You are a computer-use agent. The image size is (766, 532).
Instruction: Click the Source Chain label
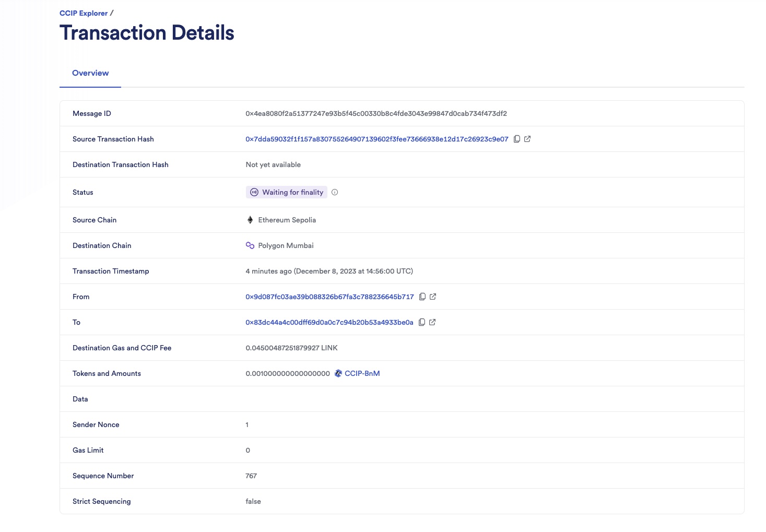click(x=95, y=220)
